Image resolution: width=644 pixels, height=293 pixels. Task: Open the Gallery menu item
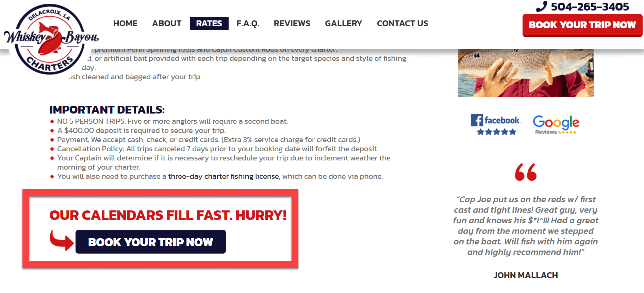tap(343, 23)
